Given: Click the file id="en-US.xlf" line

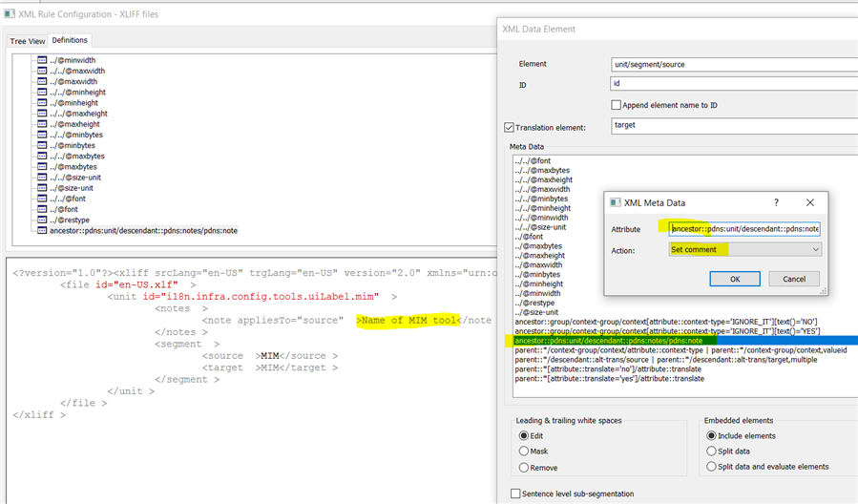Looking at the screenshot, I should click(x=128, y=284).
